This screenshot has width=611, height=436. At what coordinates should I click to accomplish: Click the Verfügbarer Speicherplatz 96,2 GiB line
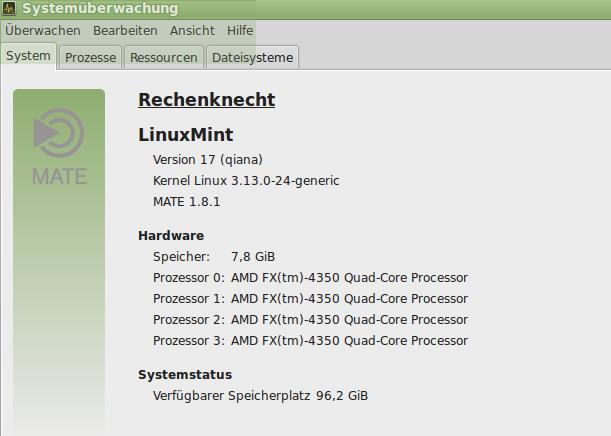260,396
